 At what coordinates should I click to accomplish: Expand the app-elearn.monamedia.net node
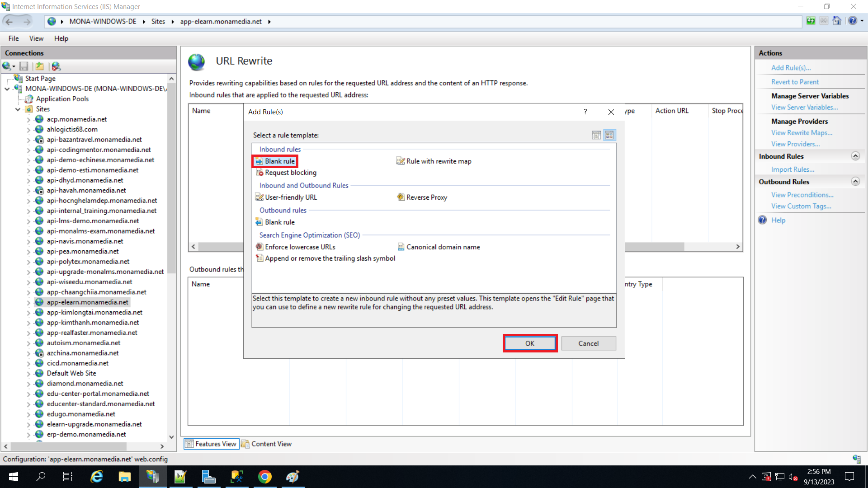click(28, 303)
